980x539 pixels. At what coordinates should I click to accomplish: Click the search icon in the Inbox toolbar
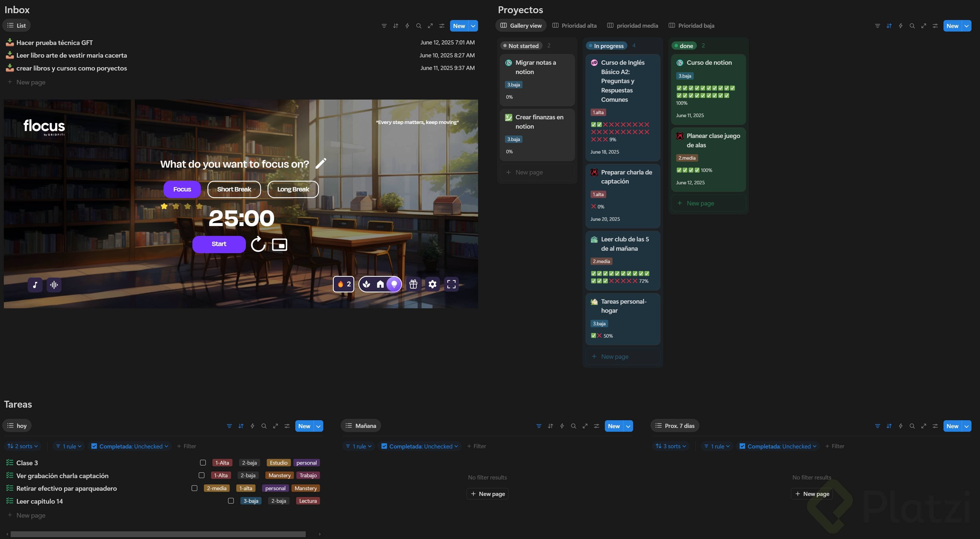point(419,26)
